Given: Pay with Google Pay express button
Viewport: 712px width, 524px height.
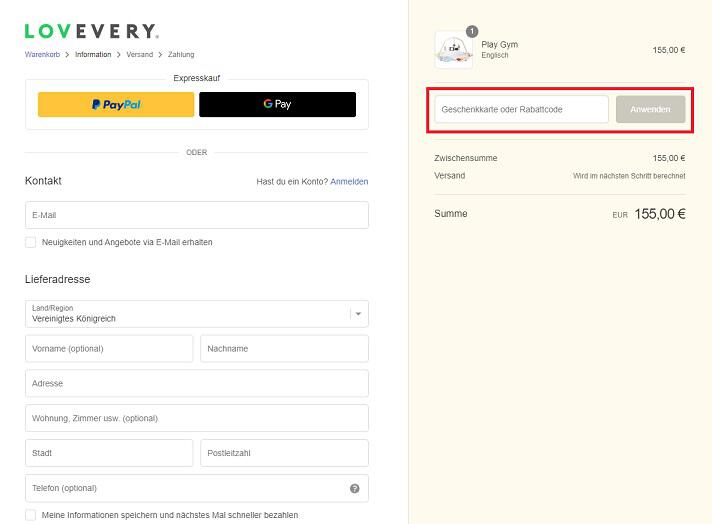Looking at the screenshot, I should click(x=277, y=104).
